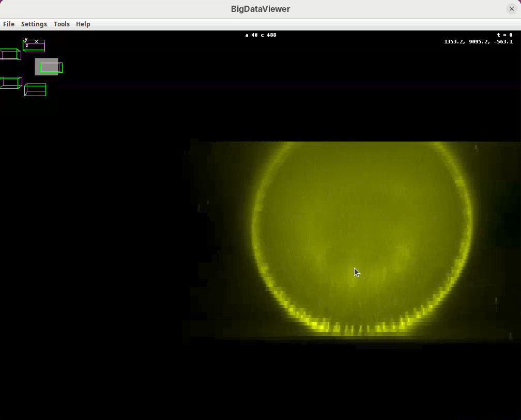521x420 pixels.
Task: Click the upper-left cut-off wireframe box
Action: [x=9, y=54]
